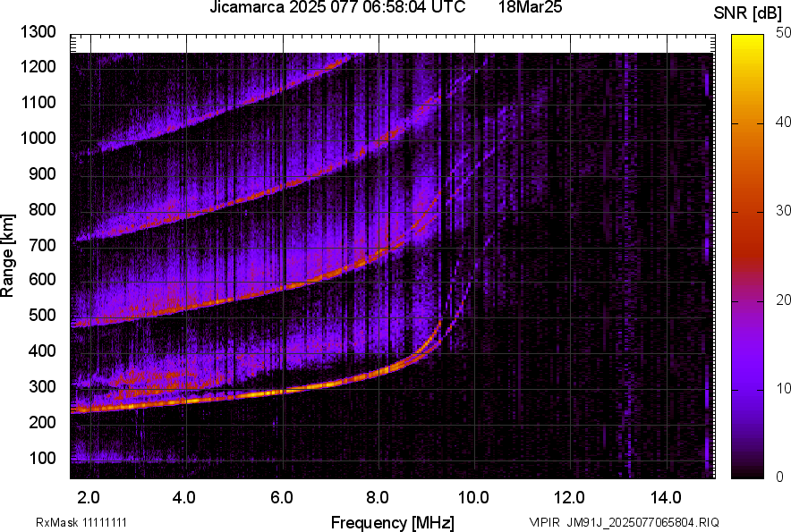Image resolution: width=791 pixels, height=532 pixels.
Task: Click the 800 range tick label
Action: point(42,208)
